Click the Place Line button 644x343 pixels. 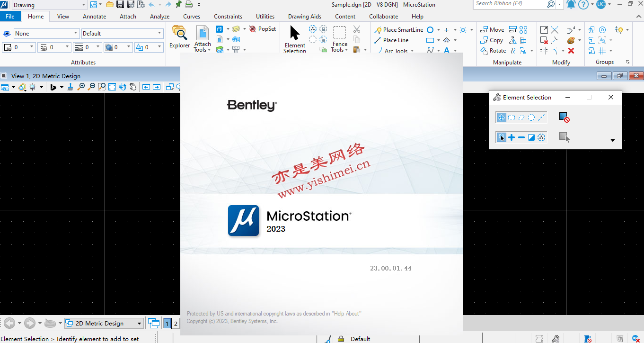[391, 40]
